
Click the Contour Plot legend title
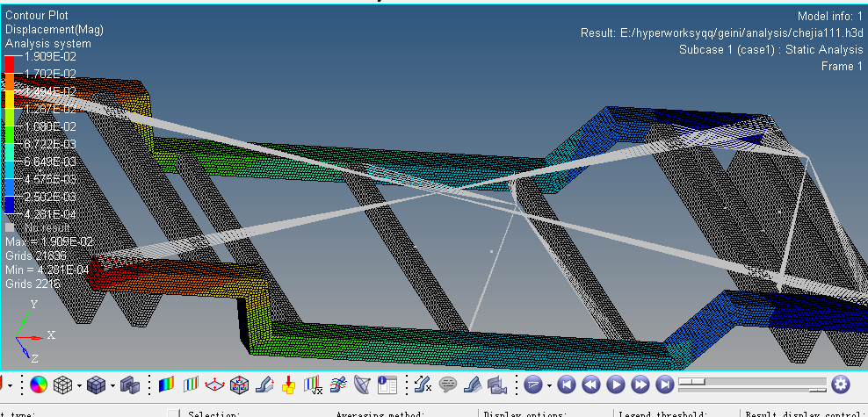tap(37, 16)
